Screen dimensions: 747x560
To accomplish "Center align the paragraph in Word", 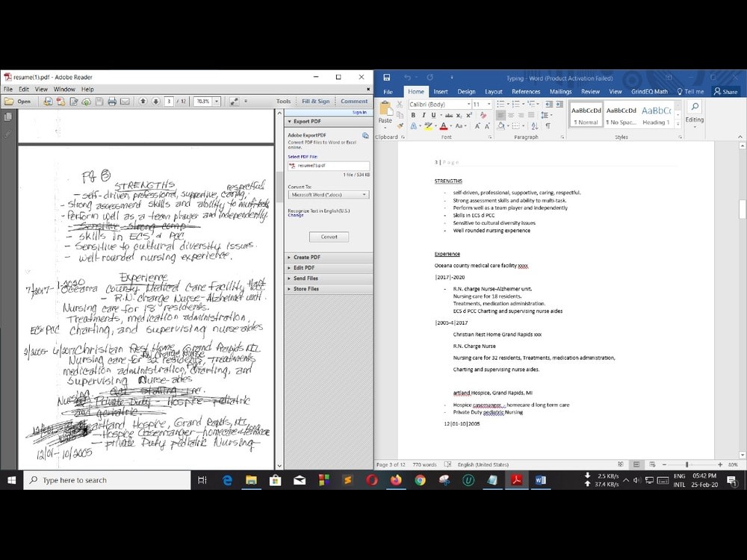I will 511,115.
